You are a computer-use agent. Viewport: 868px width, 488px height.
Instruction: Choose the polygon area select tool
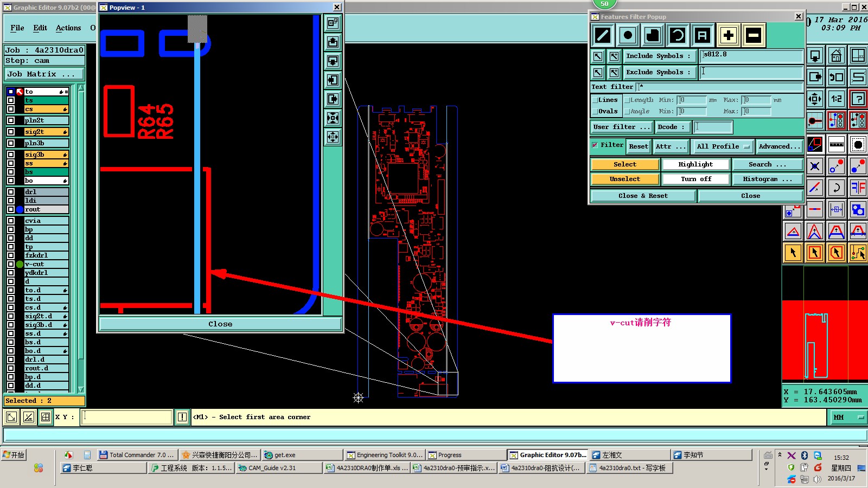(837, 253)
